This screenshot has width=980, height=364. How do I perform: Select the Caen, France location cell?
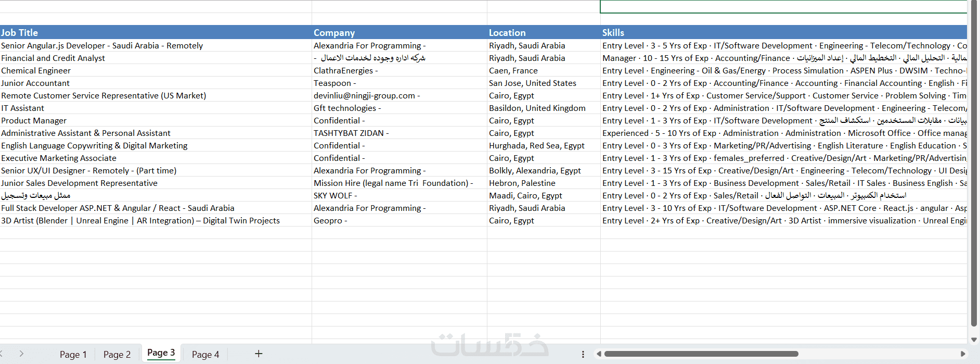(x=544, y=70)
